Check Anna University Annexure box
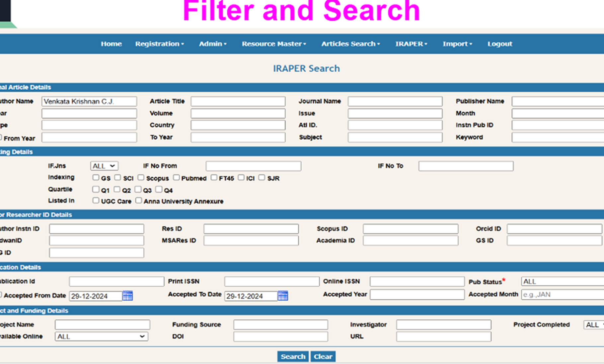The height and width of the screenshot is (364, 604). pyautogui.click(x=139, y=201)
